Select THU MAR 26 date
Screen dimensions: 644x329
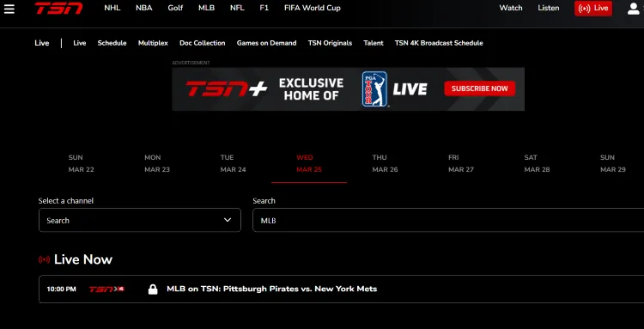click(386, 163)
